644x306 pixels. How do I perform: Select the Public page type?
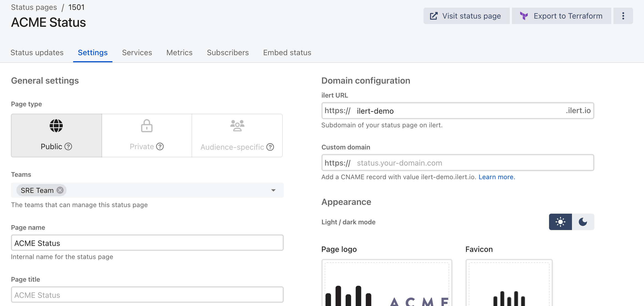tap(56, 136)
